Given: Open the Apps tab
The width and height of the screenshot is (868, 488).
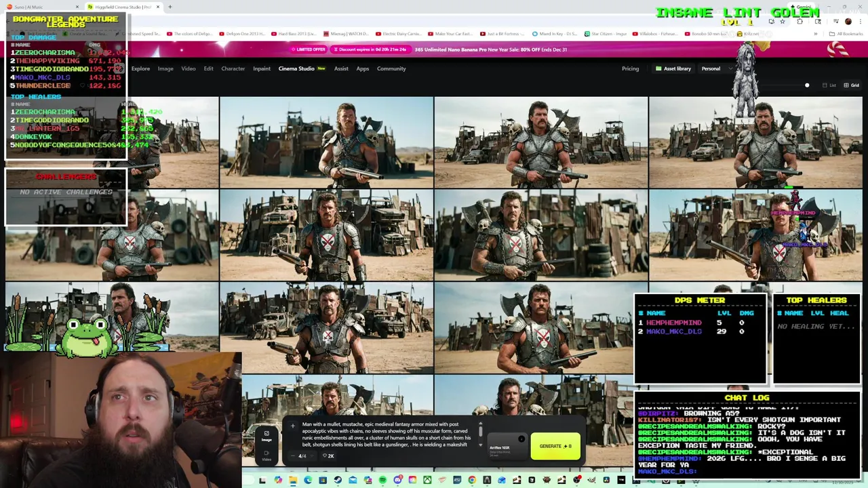Looking at the screenshot, I should point(363,68).
